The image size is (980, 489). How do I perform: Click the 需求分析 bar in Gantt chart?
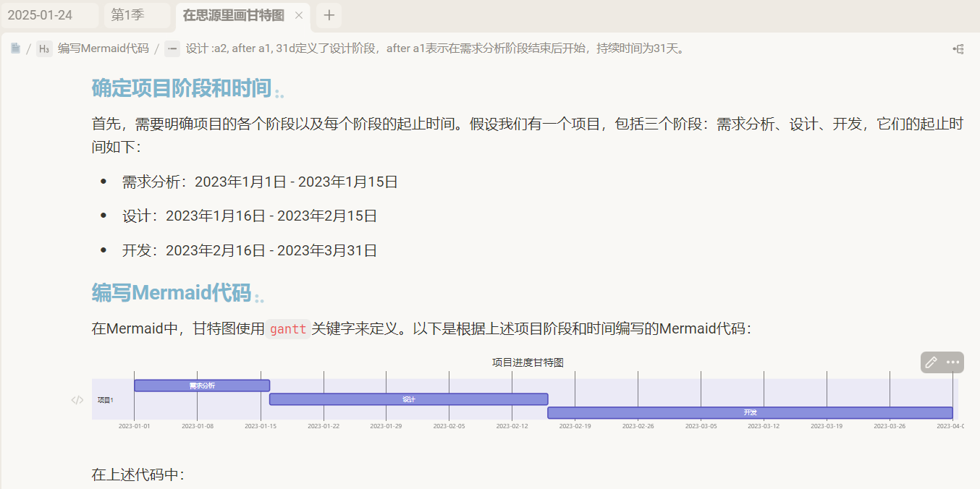(x=202, y=386)
